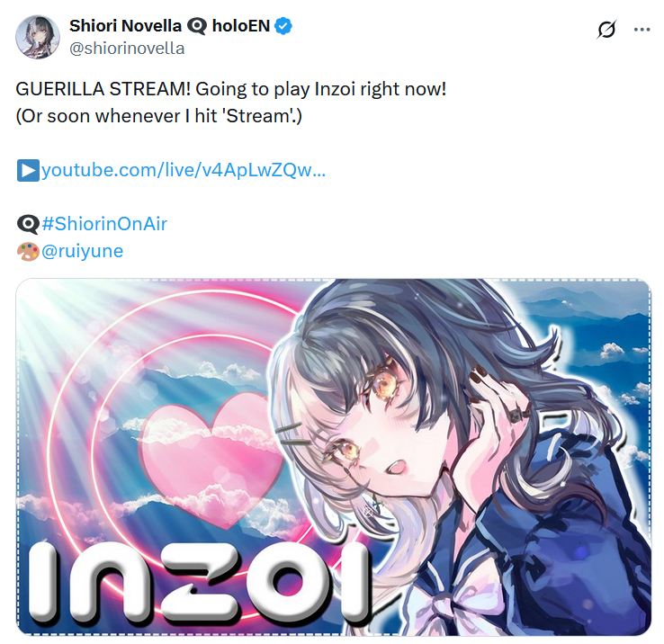This screenshot has height=644, width=664.
Task: Open the youtube.com/live stream link
Action: 184,170
